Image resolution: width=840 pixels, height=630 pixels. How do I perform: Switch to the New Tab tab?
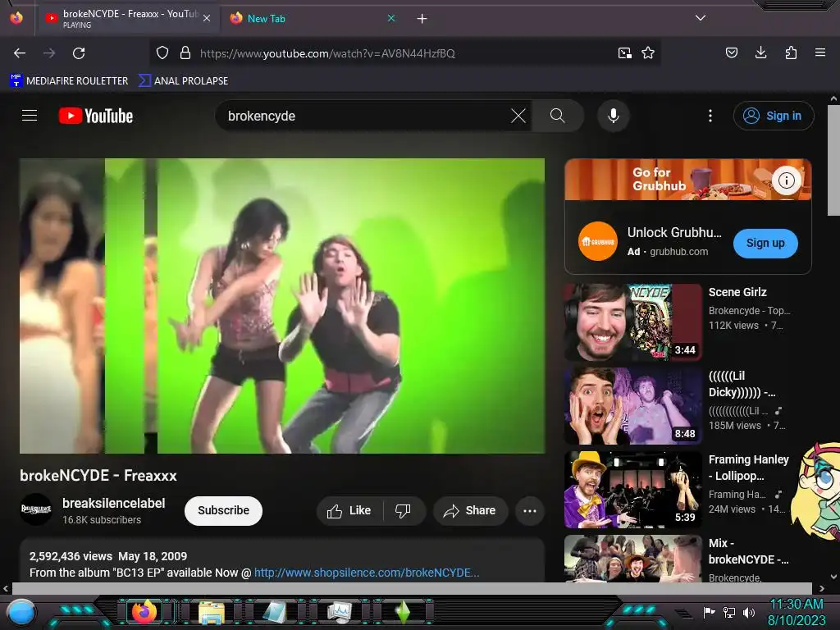311,19
